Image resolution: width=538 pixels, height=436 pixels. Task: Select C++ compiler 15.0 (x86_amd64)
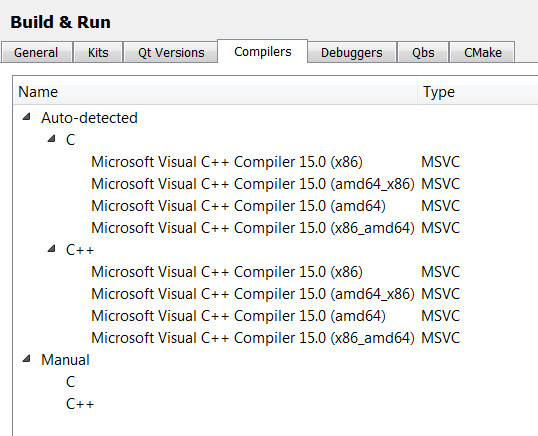(253, 338)
